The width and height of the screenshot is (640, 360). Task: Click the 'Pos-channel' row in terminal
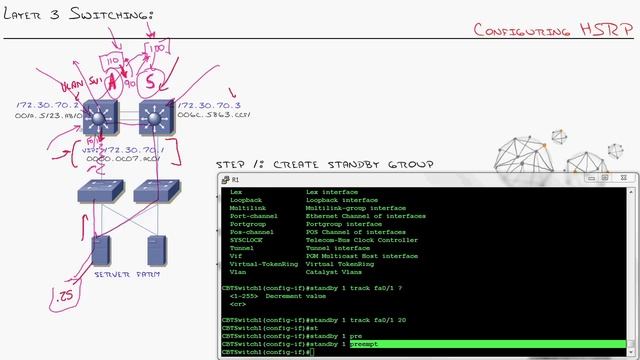point(318,232)
